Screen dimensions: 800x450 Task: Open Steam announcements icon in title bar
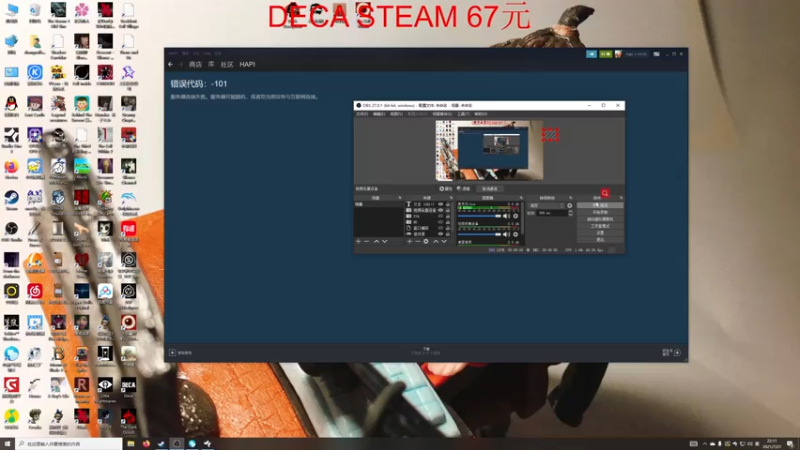coord(591,54)
